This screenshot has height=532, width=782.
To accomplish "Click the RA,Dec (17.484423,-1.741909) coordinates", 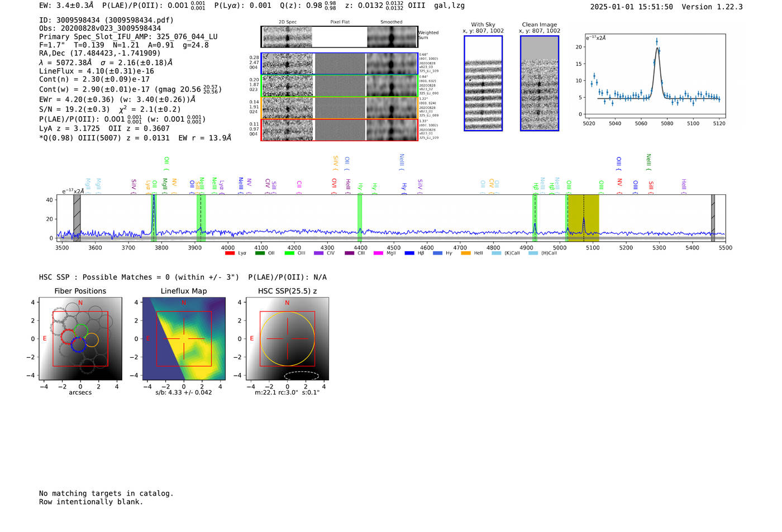I will tap(100, 54).
